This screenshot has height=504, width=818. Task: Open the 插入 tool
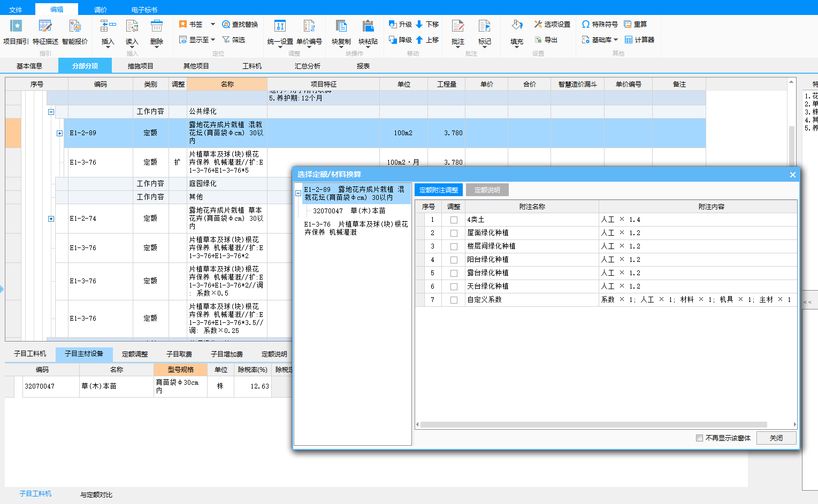click(108, 33)
